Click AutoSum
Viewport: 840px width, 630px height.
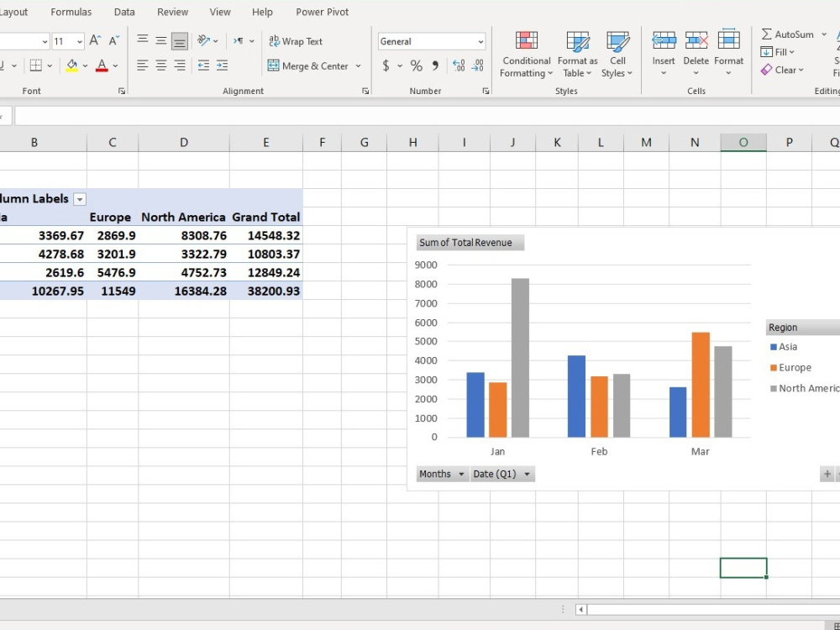pyautogui.click(x=788, y=34)
